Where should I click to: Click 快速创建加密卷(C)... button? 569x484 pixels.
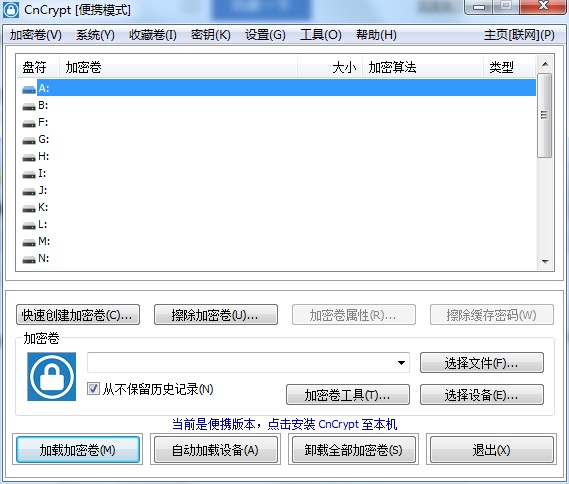(78, 315)
